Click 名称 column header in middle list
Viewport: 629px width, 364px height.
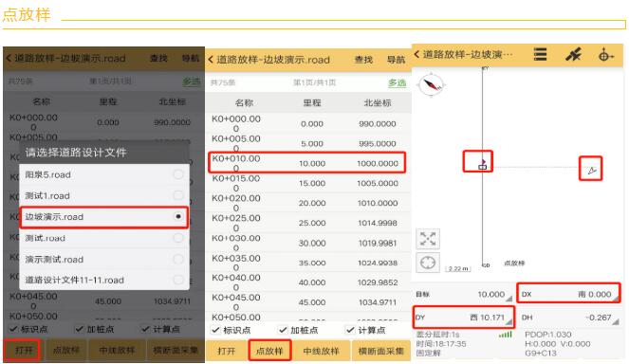coord(245,103)
